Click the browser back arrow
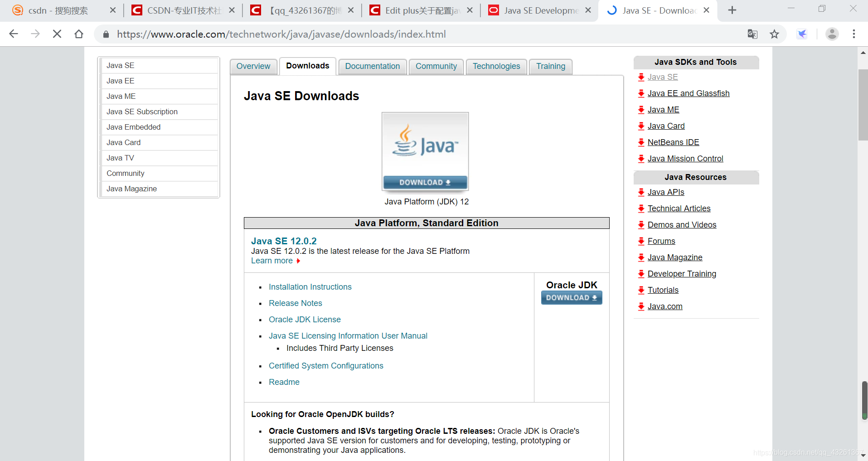Screen dimensions: 868x461 (x=14, y=34)
